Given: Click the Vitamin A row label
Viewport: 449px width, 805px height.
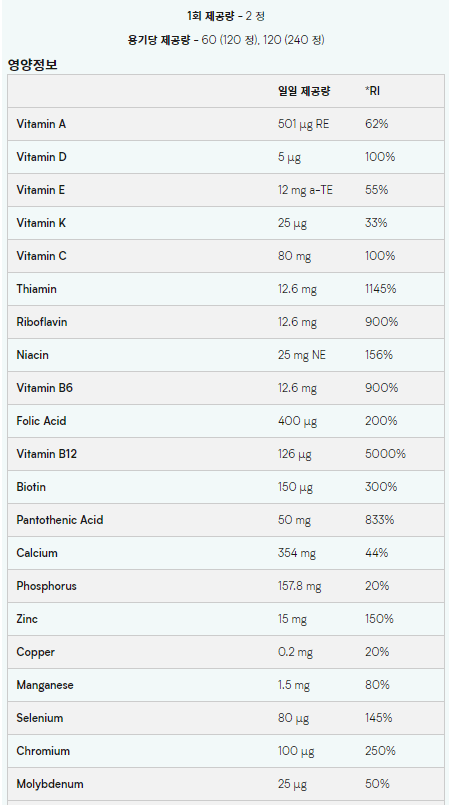Looking at the screenshot, I should [41, 124].
